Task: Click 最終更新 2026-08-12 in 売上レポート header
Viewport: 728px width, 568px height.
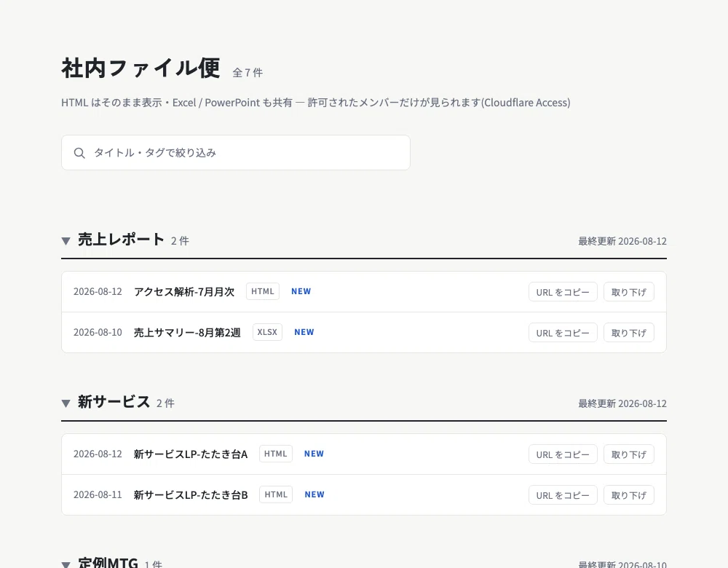Action: point(622,241)
